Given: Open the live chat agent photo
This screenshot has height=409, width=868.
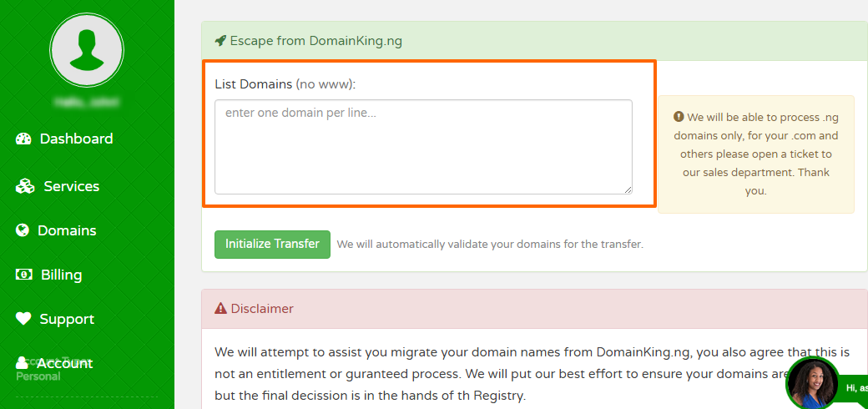Looking at the screenshot, I should pos(812,383).
